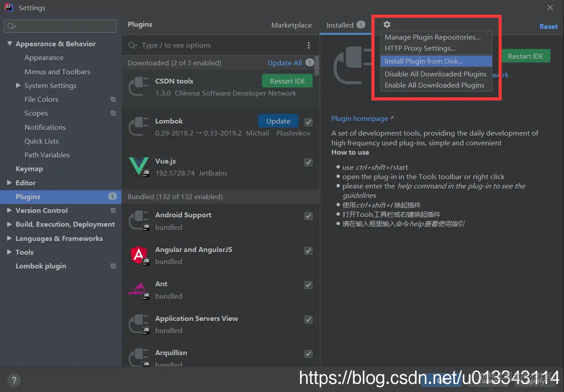Disable the Vue.js plugin checkbox
This screenshot has width=564, height=392.
[308, 162]
